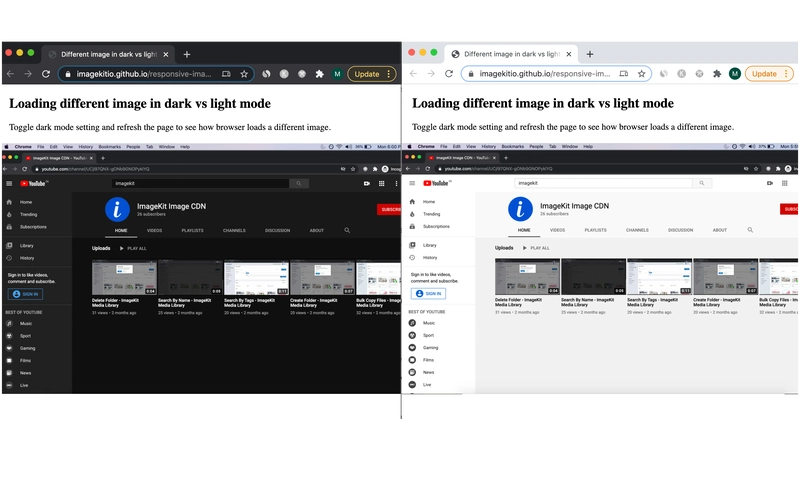Click the YouTube logo in the dark screenshot
This screenshot has width=800, height=500.
[33, 183]
